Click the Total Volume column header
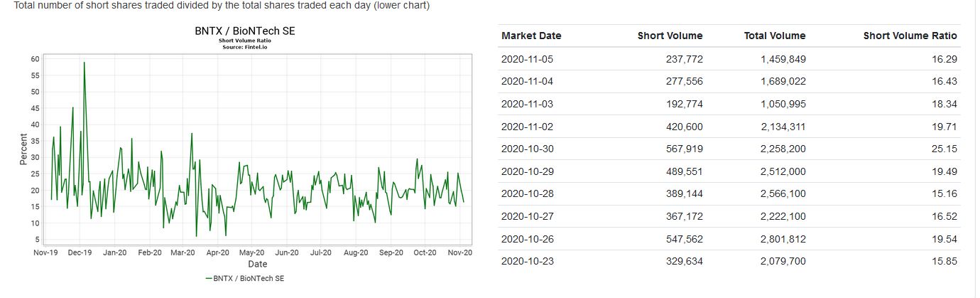This screenshot has width=980, height=298. pos(774,36)
